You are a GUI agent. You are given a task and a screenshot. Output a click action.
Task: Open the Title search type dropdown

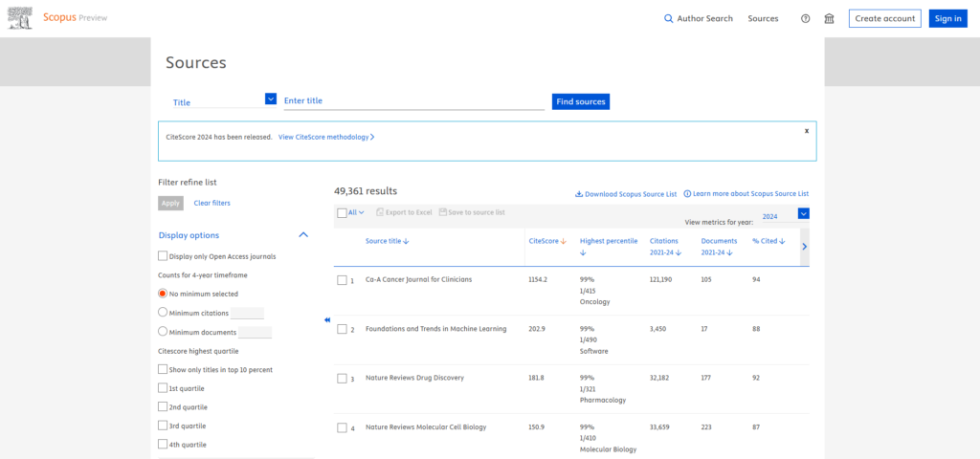click(271, 99)
